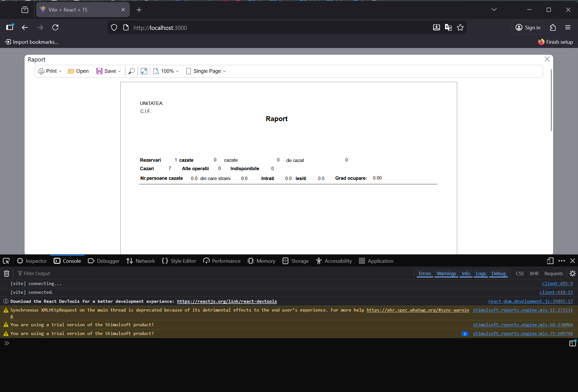Enable the Errors filter in console
578x392 pixels.
click(x=425, y=273)
